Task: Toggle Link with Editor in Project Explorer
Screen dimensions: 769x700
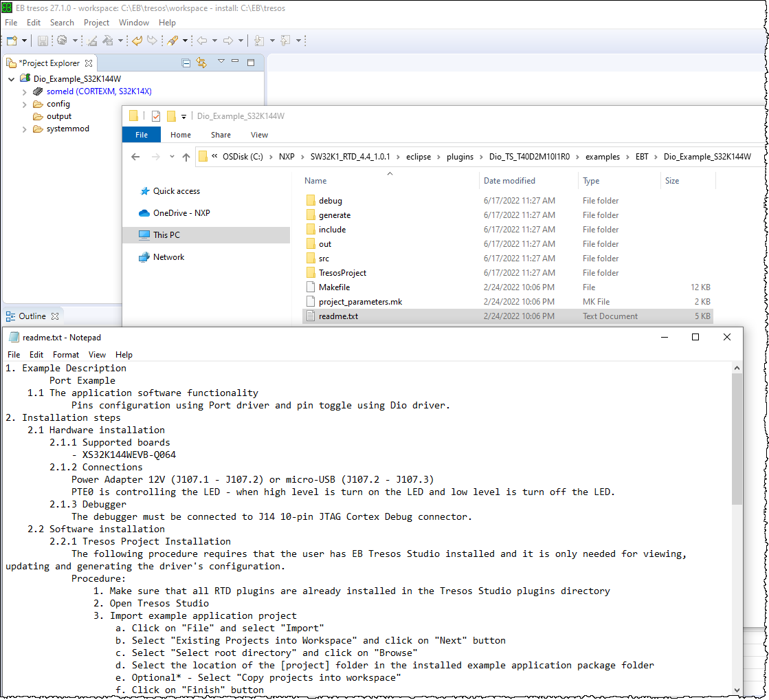Action: click(202, 63)
